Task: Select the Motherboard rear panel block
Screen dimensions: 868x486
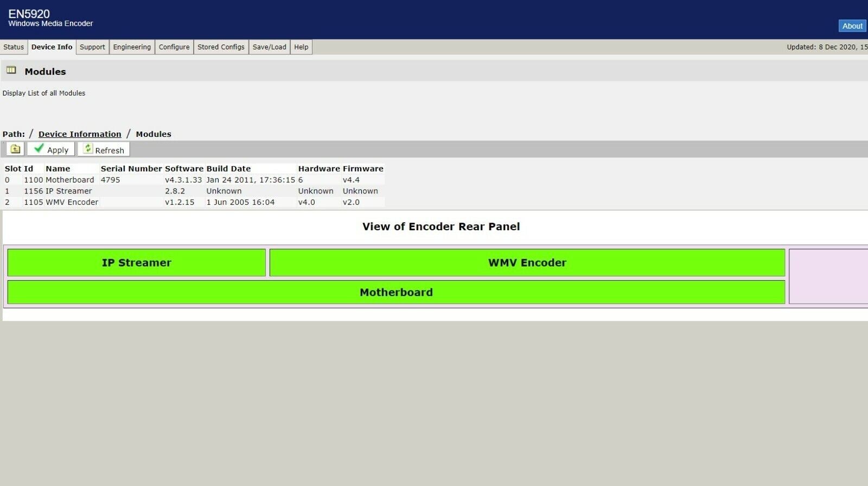Action: point(396,292)
